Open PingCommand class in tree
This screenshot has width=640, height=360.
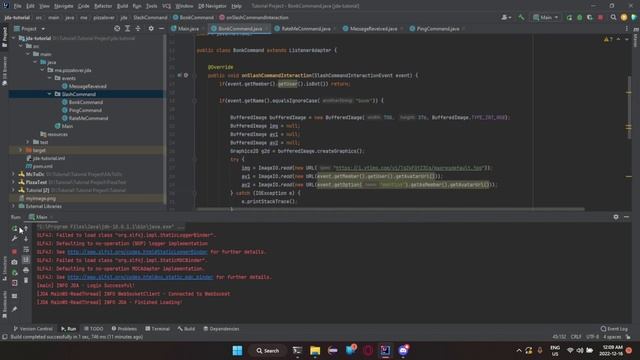[82, 110]
